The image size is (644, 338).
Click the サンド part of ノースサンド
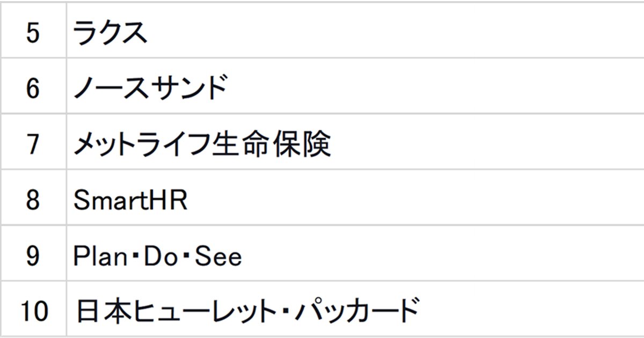(x=187, y=88)
